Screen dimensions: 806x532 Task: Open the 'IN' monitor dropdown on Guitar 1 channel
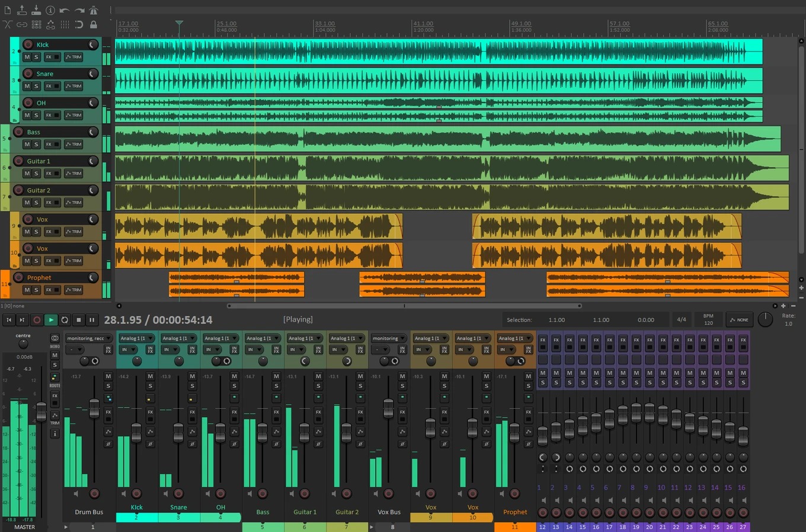pos(296,350)
